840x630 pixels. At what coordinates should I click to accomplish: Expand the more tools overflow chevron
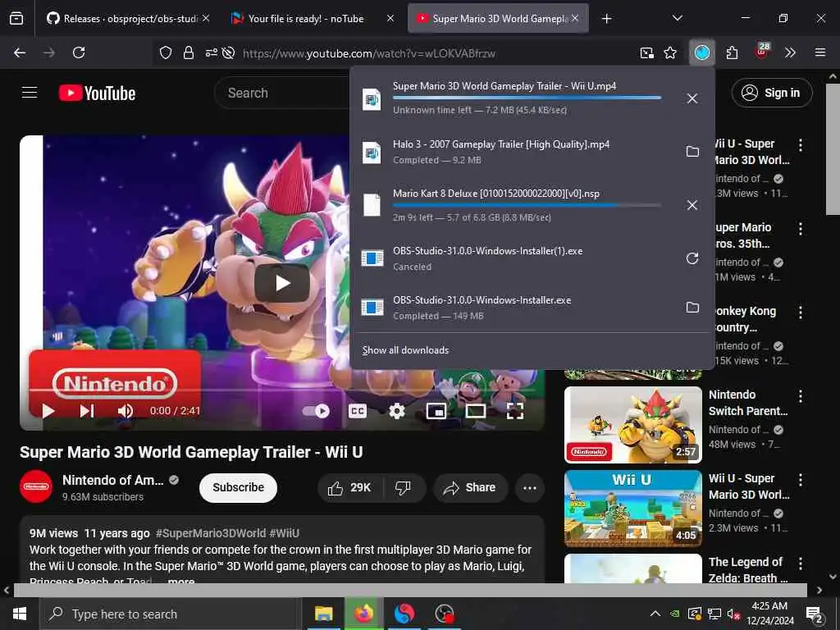click(x=790, y=52)
